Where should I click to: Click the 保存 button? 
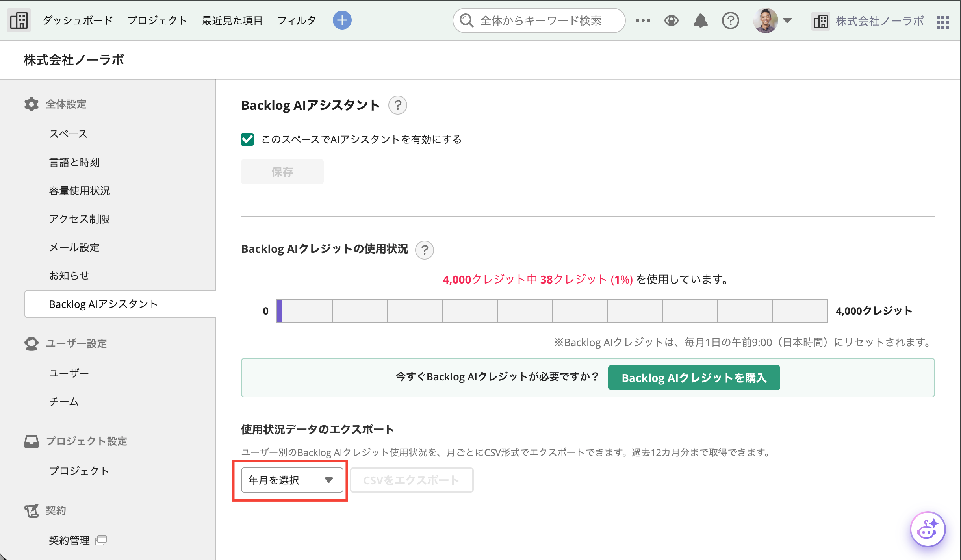pyautogui.click(x=282, y=172)
